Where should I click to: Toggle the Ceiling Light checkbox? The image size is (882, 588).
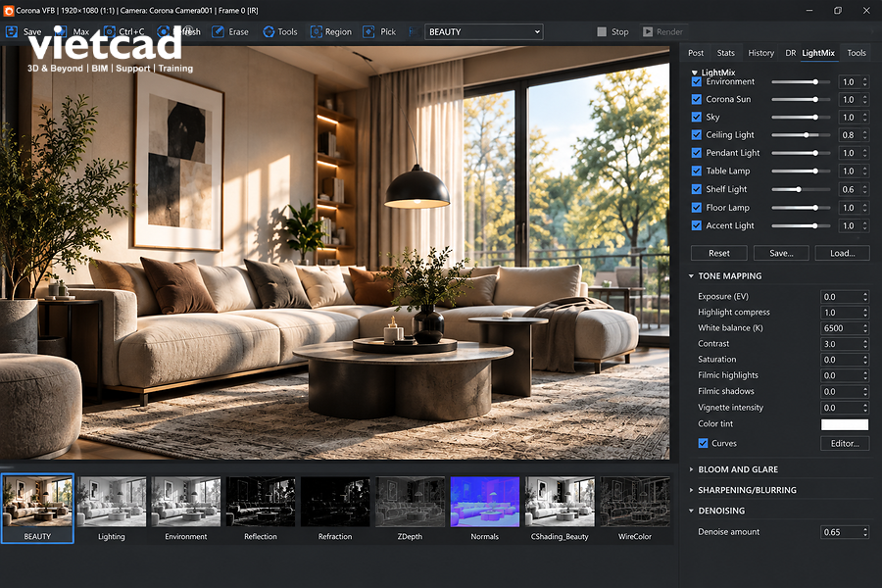pyautogui.click(x=697, y=135)
